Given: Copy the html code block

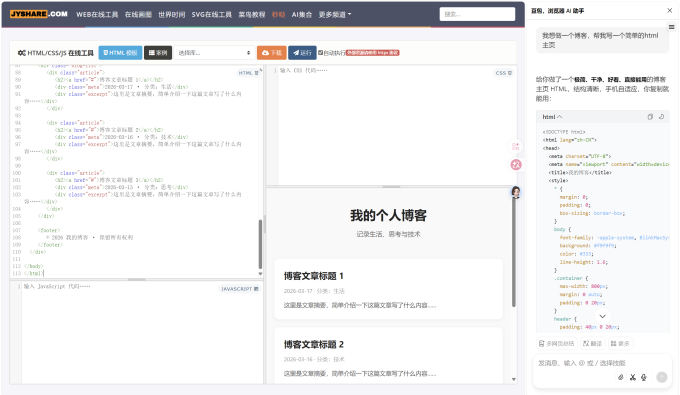Looking at the screenshot, I should click(650, 117).
